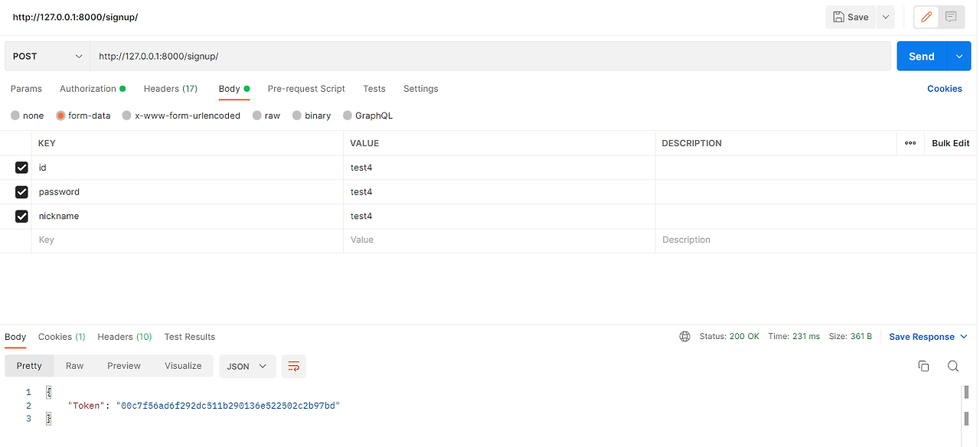Click the id key cell

coord(188,168)
